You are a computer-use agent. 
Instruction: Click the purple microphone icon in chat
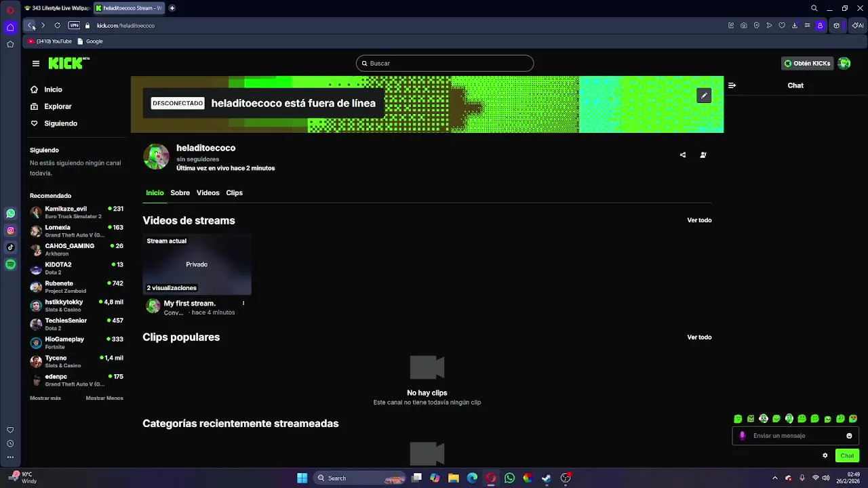[743, 436]
